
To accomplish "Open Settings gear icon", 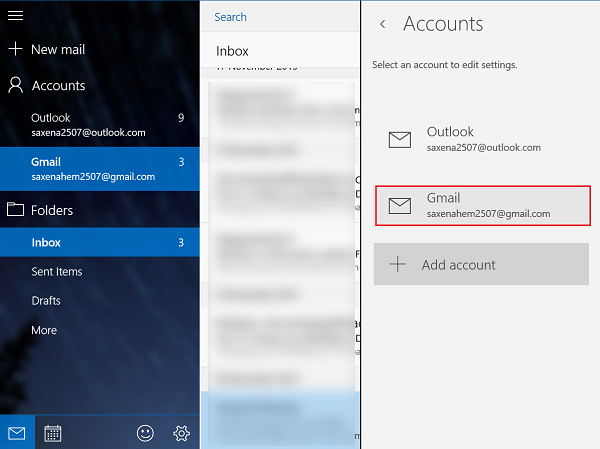I will (181, 433).
